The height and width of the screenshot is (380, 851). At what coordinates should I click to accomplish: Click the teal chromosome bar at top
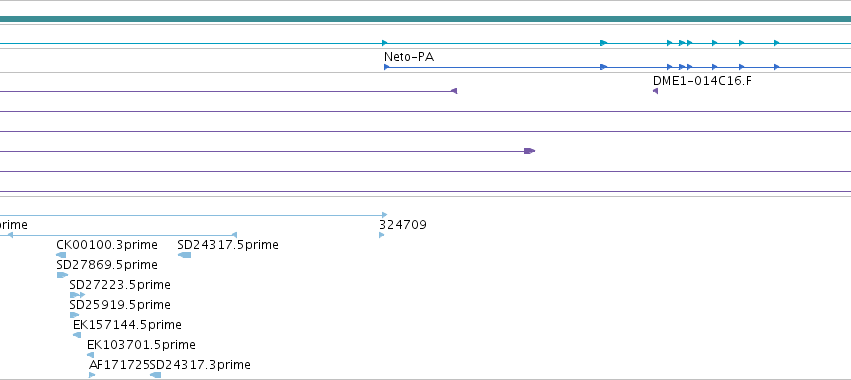426,20
